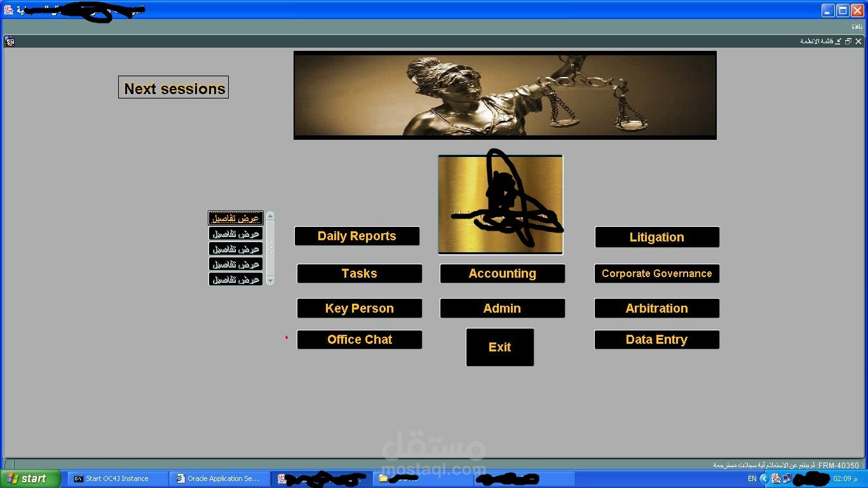Open the Data Entry screen
This screenshot has width=868, height=488.
pos(657,339)
